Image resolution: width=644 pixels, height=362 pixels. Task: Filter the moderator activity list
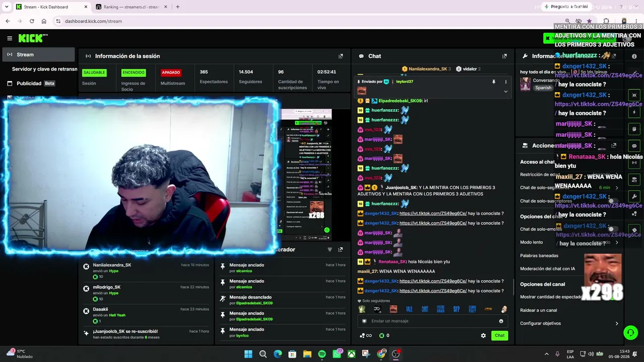330,249
